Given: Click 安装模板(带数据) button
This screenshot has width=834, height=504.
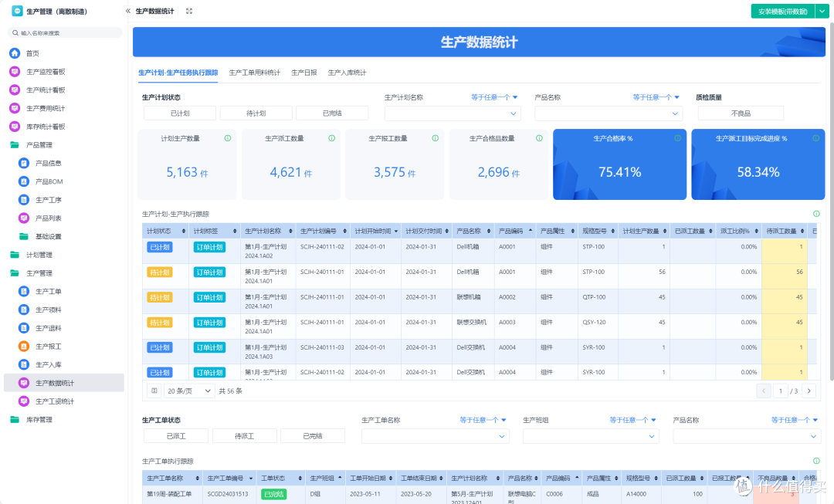Looking at the screenshot, I should 783,11.
